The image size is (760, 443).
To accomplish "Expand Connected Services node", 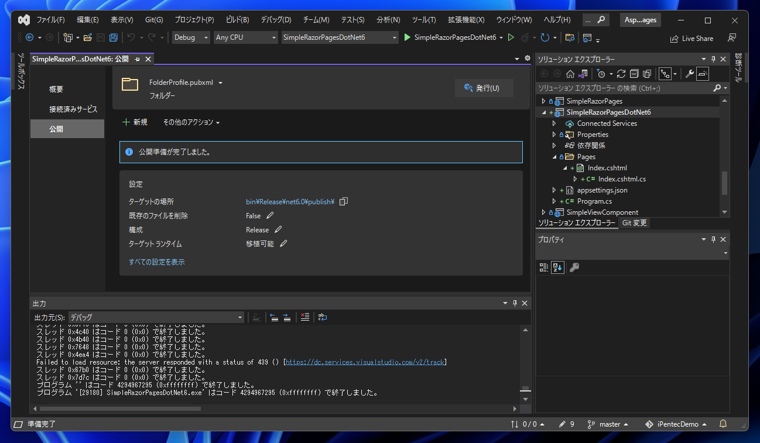I will (x=554, y=124).
